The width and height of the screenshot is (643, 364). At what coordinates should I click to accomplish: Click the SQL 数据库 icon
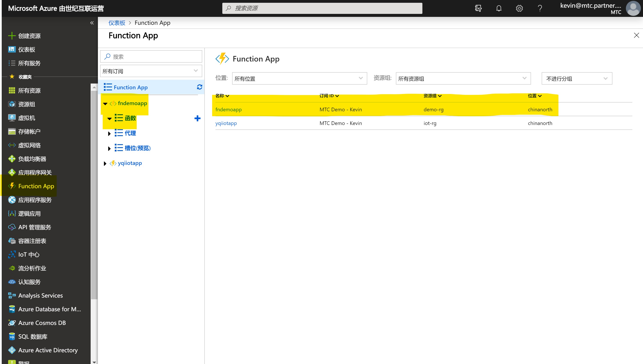[12, 336]
